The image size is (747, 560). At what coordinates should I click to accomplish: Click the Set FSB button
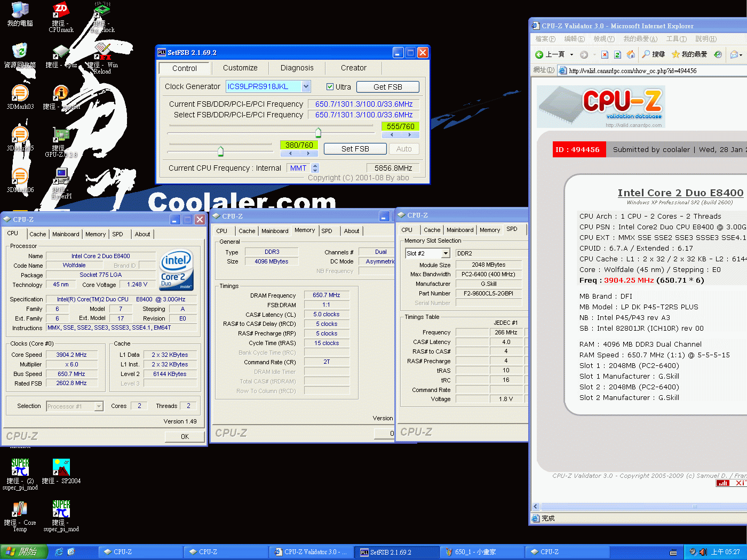pos(355,149)
